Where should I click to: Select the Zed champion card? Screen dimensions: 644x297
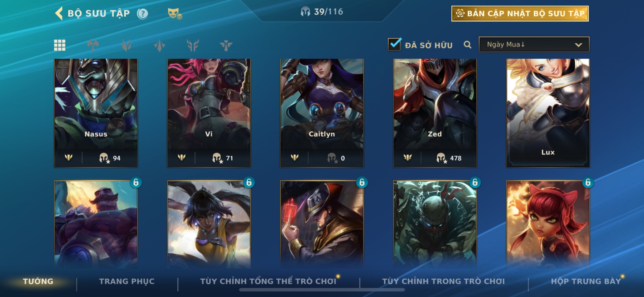435,113
